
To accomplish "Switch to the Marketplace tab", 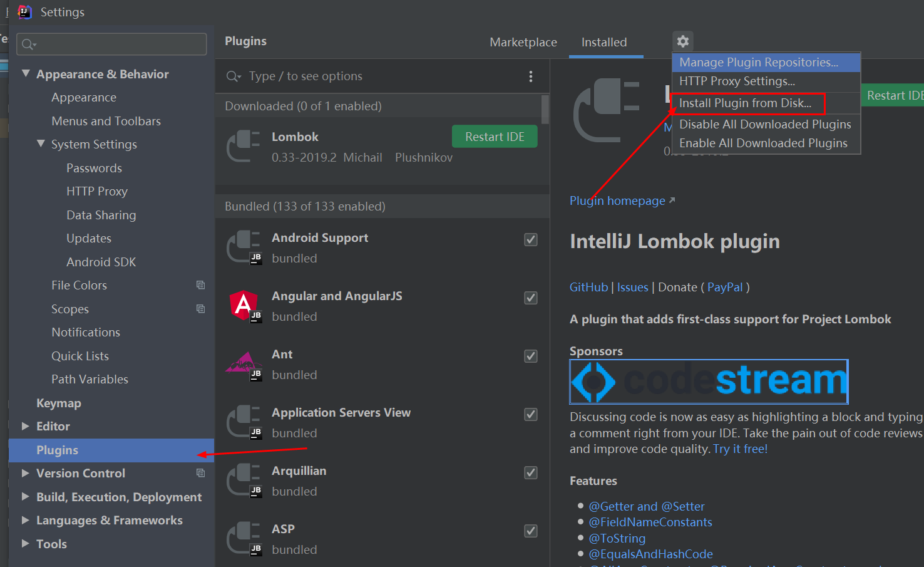I will [523, 42].
